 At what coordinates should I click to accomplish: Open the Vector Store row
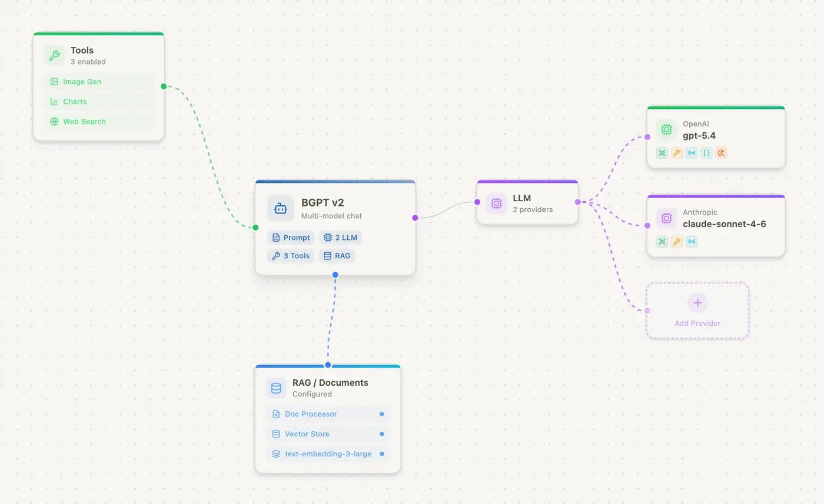328,434
